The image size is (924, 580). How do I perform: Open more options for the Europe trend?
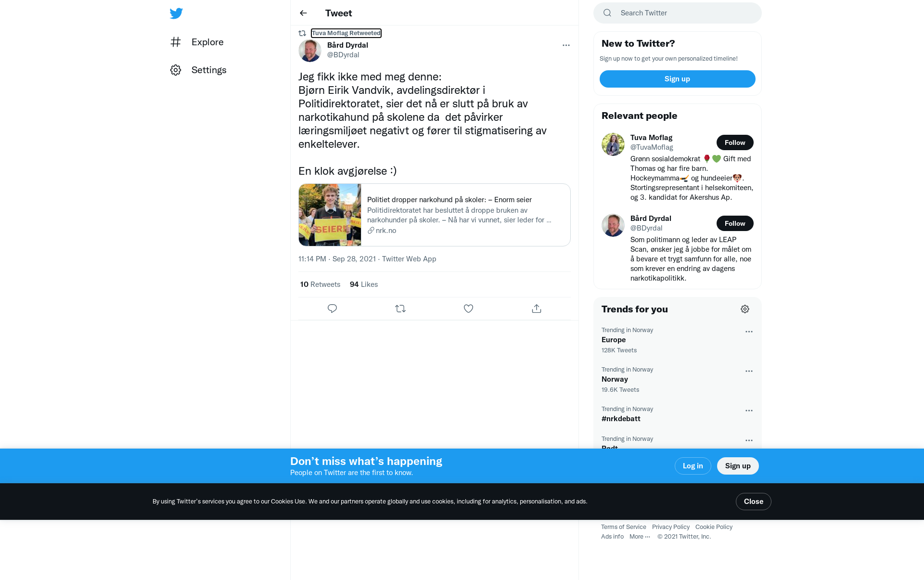(749, 332)
